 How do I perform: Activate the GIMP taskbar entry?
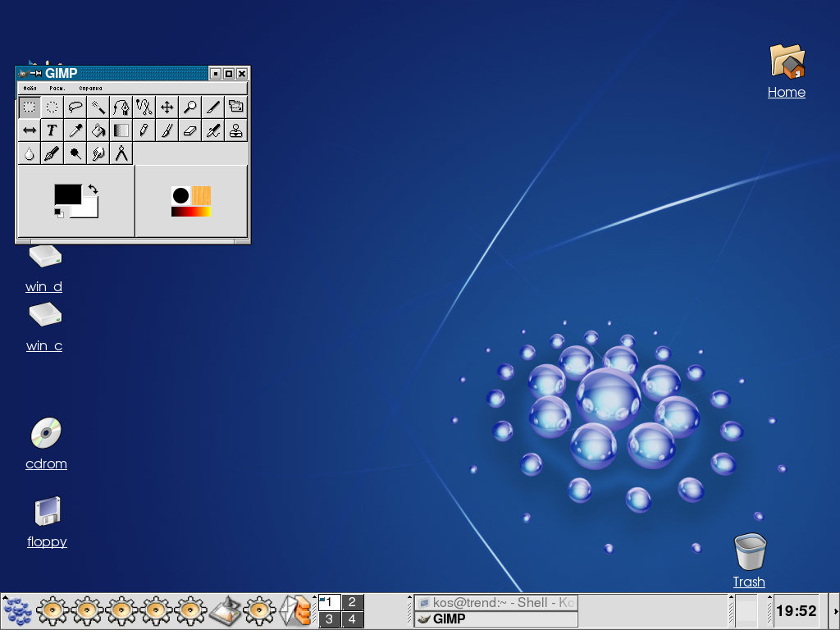click(x=496, y=619)
